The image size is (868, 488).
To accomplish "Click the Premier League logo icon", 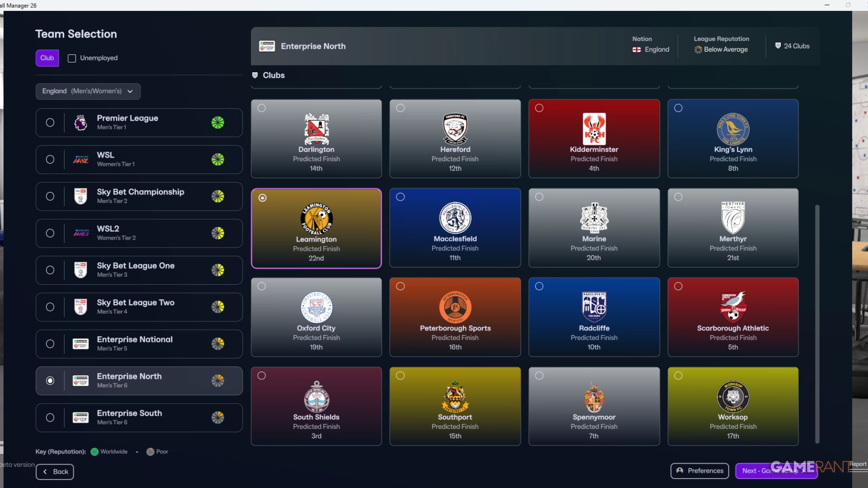I will (80, 122).
